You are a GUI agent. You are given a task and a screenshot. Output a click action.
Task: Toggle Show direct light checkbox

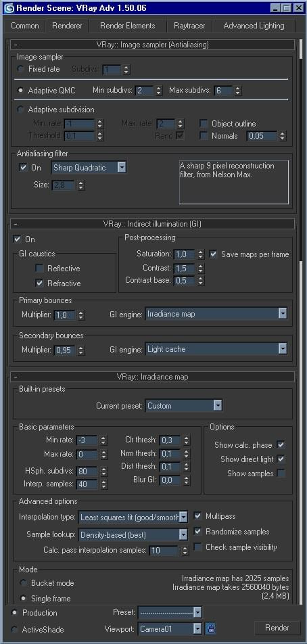pyautogui.click(x=281, y=459)
